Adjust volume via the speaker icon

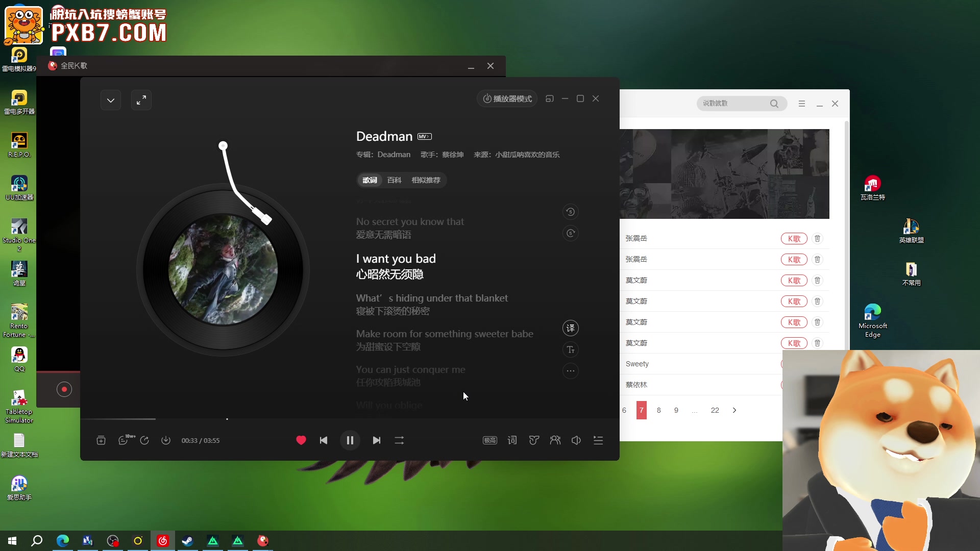coord(576,440)
